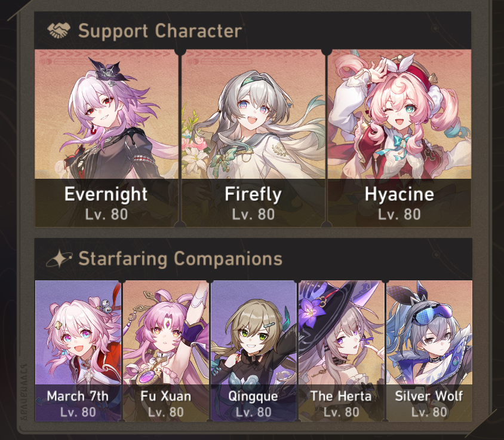Choose the Qingque companion portrait
The image size is (504, 440).
[254, 351]
